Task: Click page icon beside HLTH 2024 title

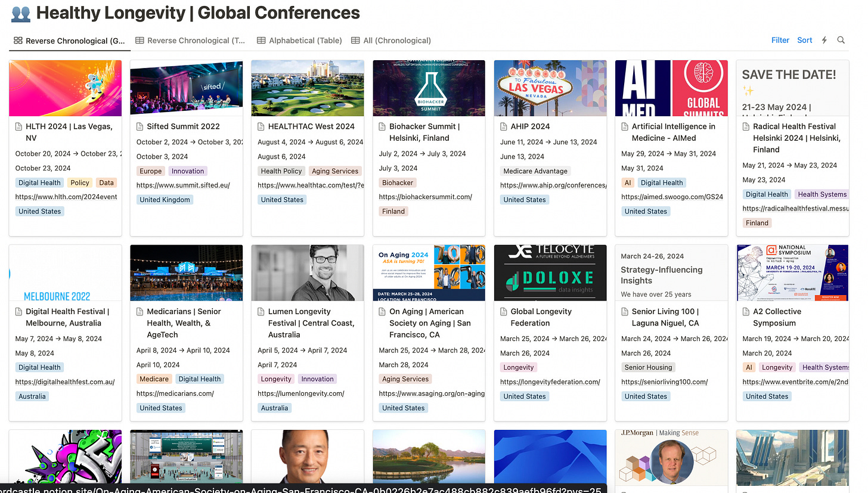Action: coord(19,126)
